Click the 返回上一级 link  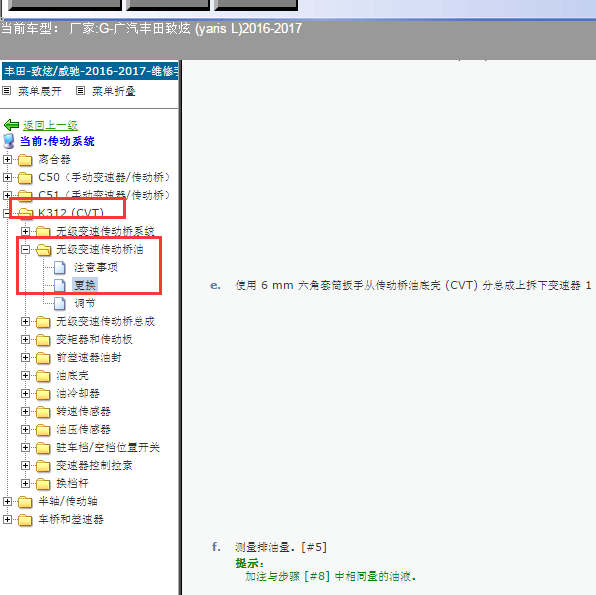[x=50, y=125]
